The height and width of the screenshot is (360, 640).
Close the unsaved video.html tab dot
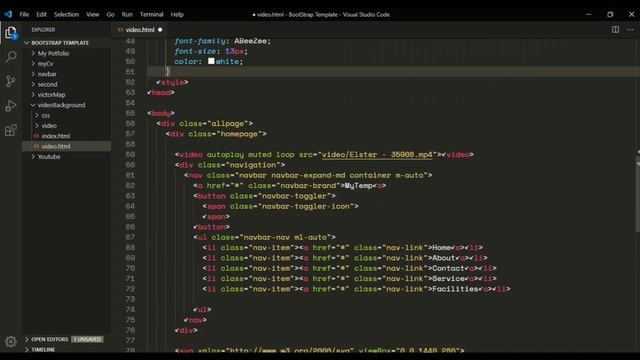pos(160,29)
